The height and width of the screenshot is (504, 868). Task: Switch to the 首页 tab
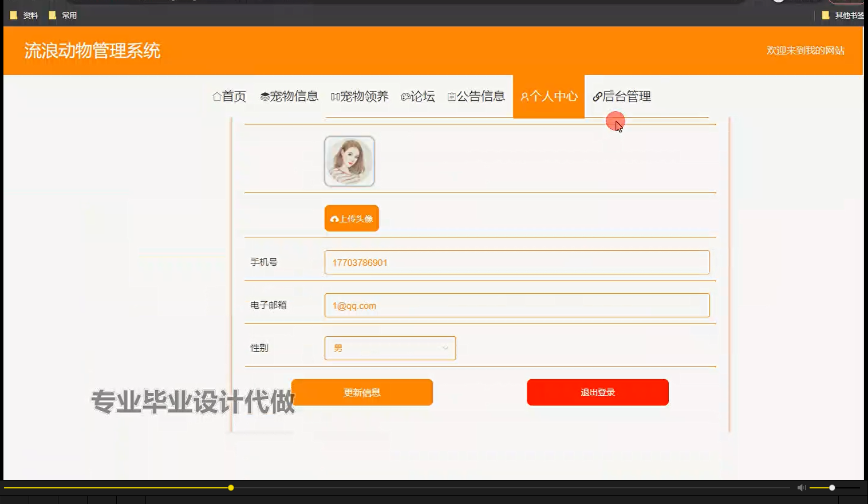(x=228, y=97)
